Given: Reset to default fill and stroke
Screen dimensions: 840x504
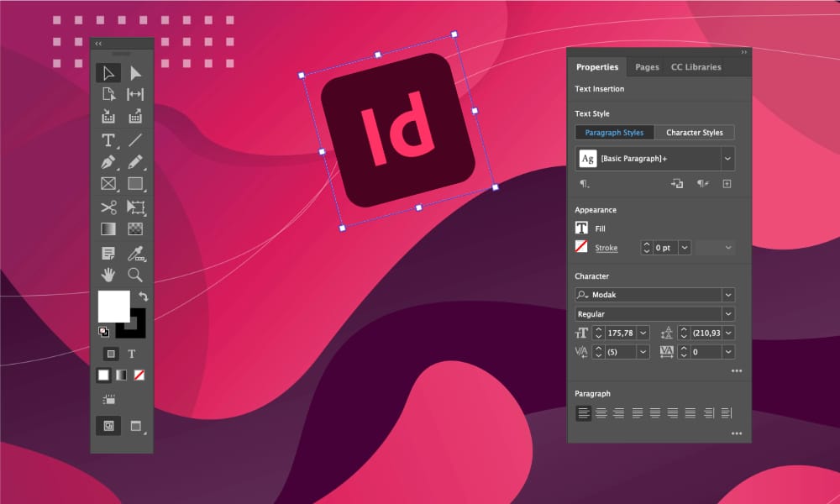Looking at the screenshot, I should point(104,332).
